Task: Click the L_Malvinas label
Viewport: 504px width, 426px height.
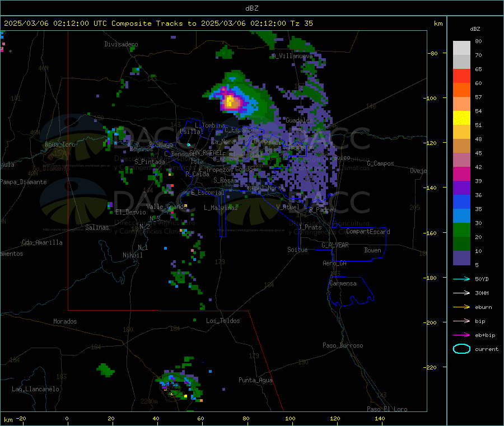Action: (x=221, y=208)
